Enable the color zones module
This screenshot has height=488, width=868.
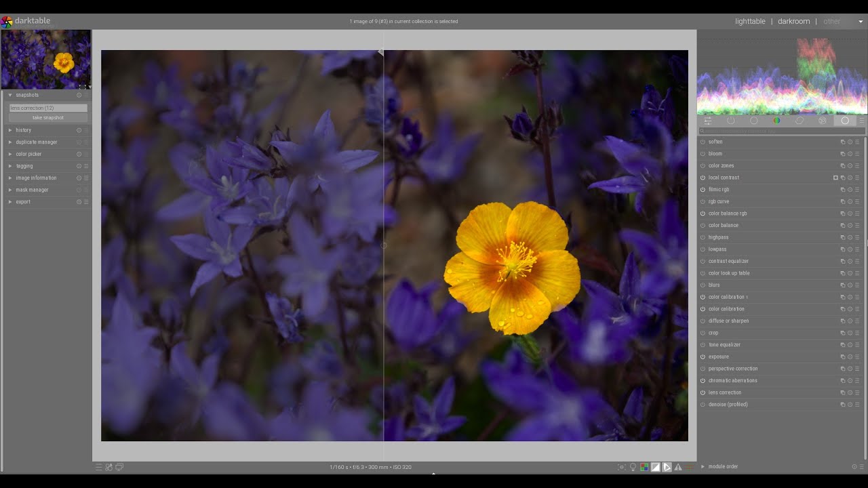click(703, 166)
